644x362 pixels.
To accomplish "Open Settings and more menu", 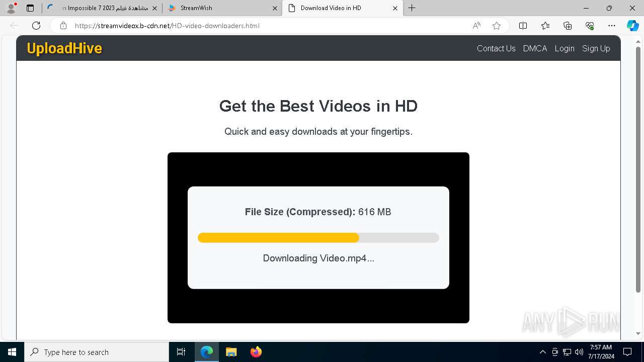I will click(612, 26).
